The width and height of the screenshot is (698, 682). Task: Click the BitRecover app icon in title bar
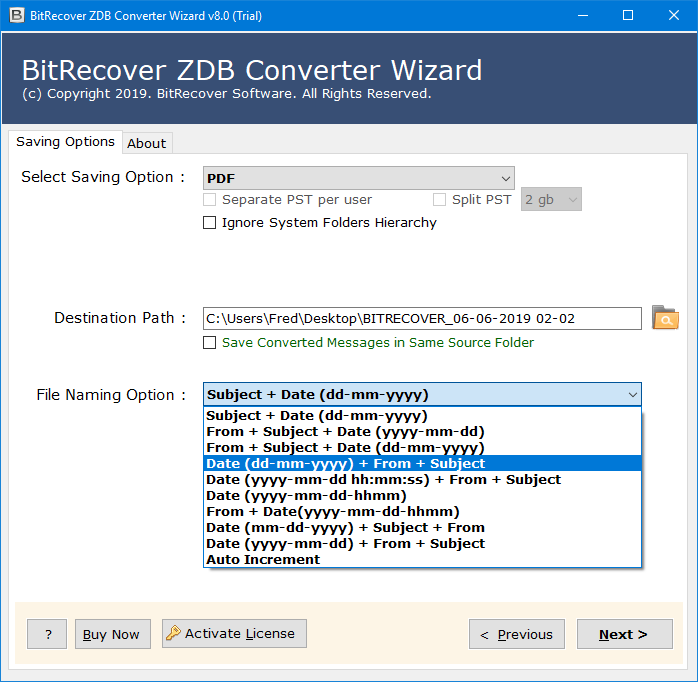tap(16, 15)
